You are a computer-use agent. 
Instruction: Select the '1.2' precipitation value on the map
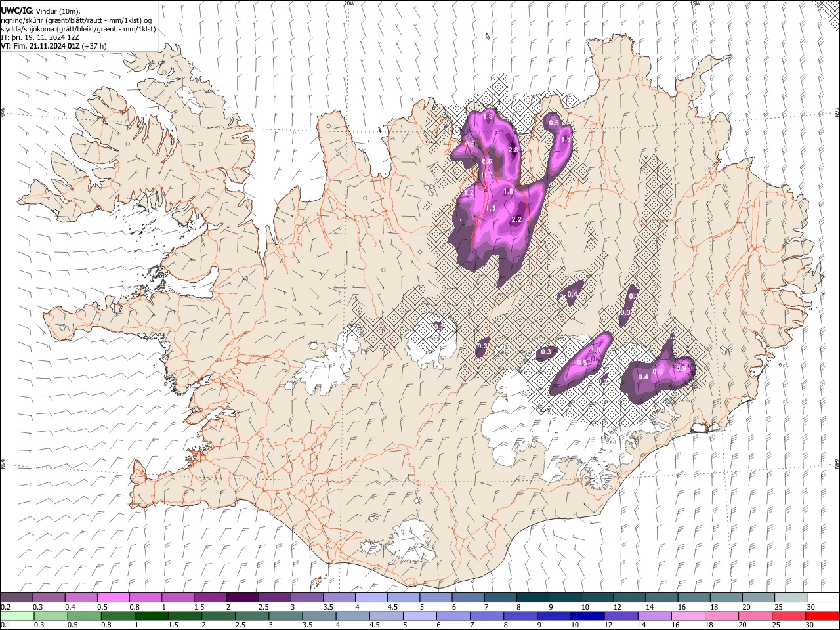pos(469,193)
